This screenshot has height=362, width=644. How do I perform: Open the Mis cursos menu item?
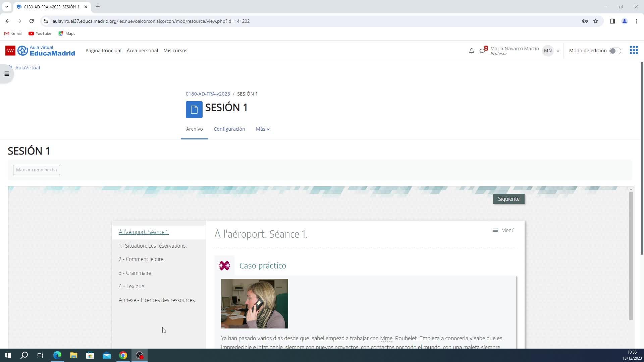[x=175, y=51]
